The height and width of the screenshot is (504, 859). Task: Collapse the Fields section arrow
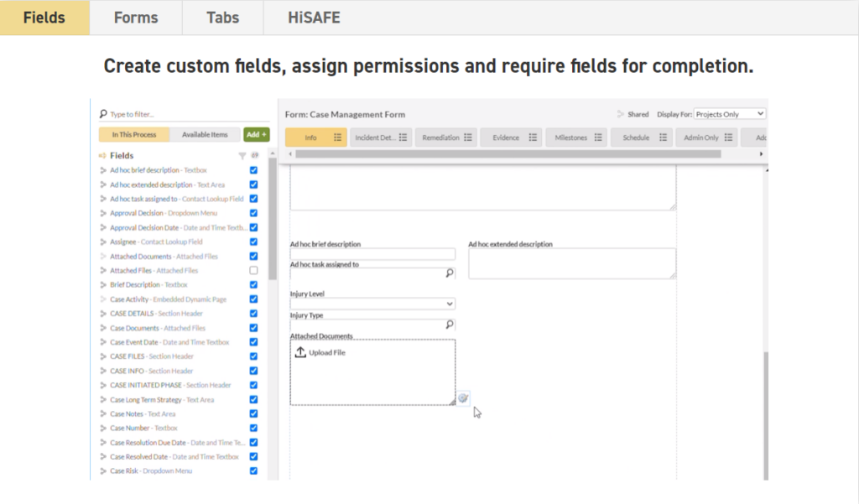[x=102, y=156]
